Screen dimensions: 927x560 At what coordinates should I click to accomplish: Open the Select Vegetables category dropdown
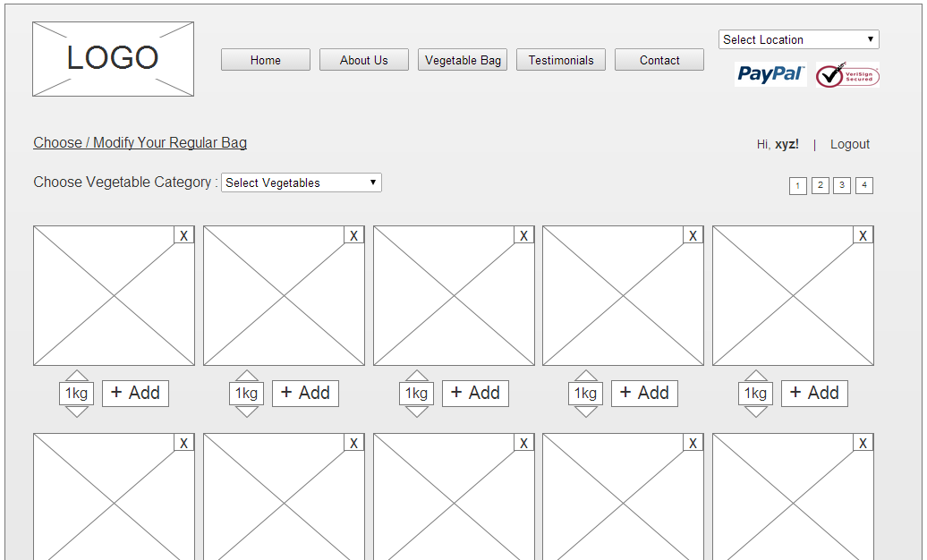(x=301, y=182)
